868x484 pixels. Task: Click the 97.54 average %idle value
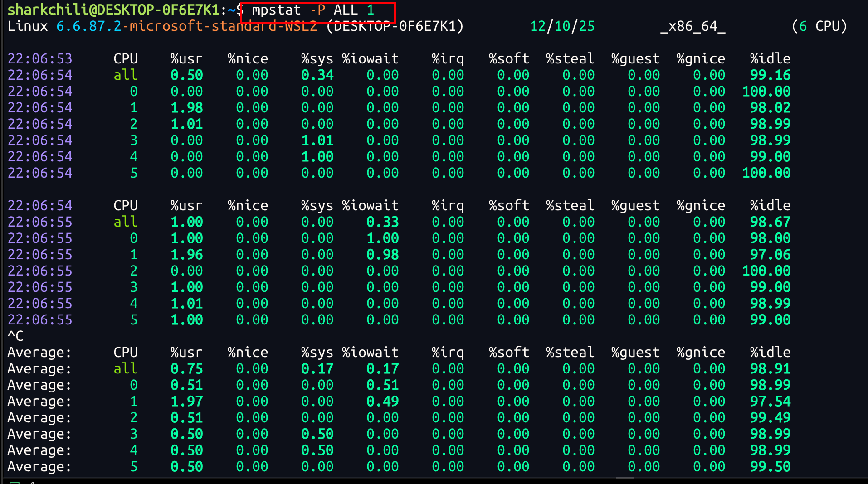(x=770, y=402)
